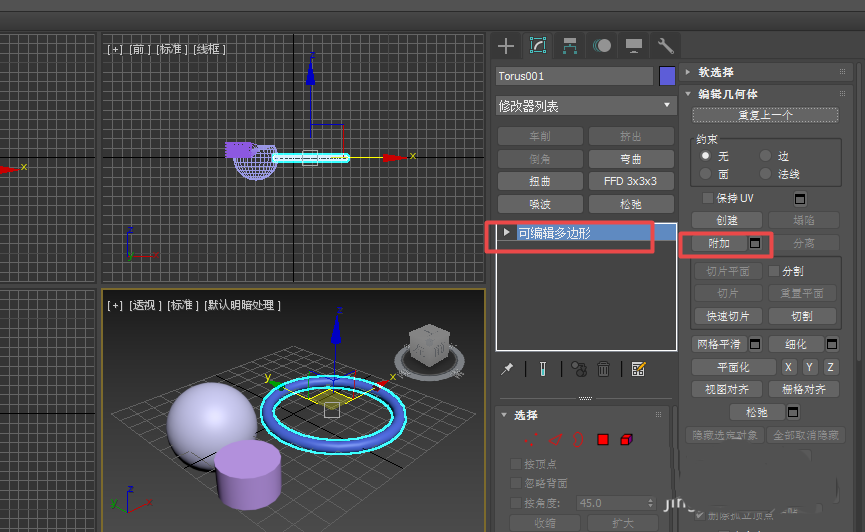
Task: Select Edge sub-object level icon
Action: (x=555, y=440)
